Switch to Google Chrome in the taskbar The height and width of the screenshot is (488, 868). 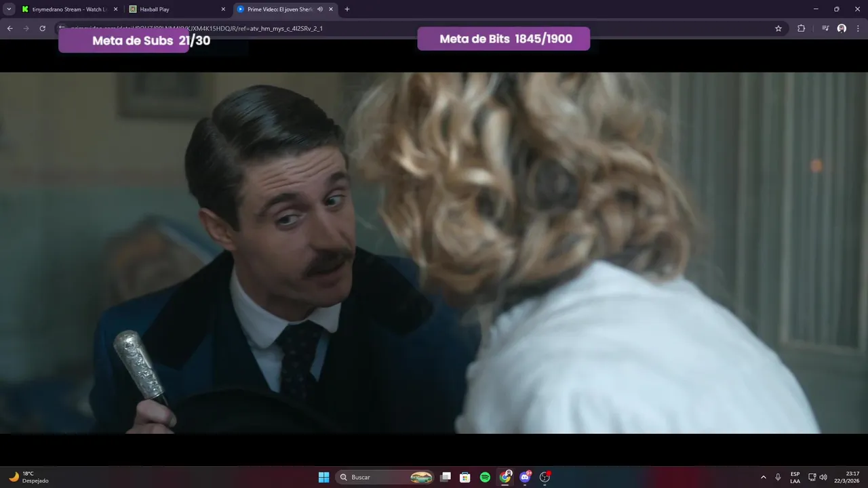[x=505, y=477]
